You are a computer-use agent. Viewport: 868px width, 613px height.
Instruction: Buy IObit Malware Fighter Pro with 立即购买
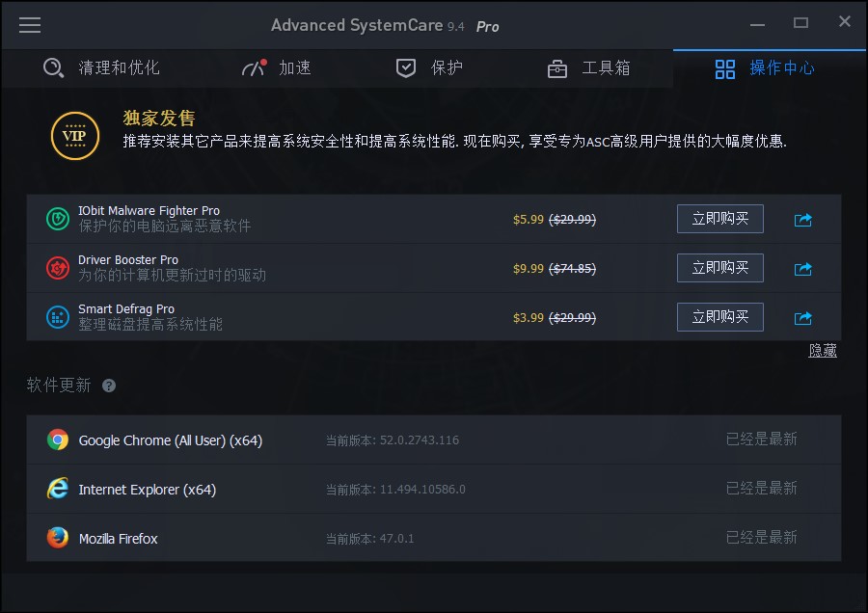719,219
